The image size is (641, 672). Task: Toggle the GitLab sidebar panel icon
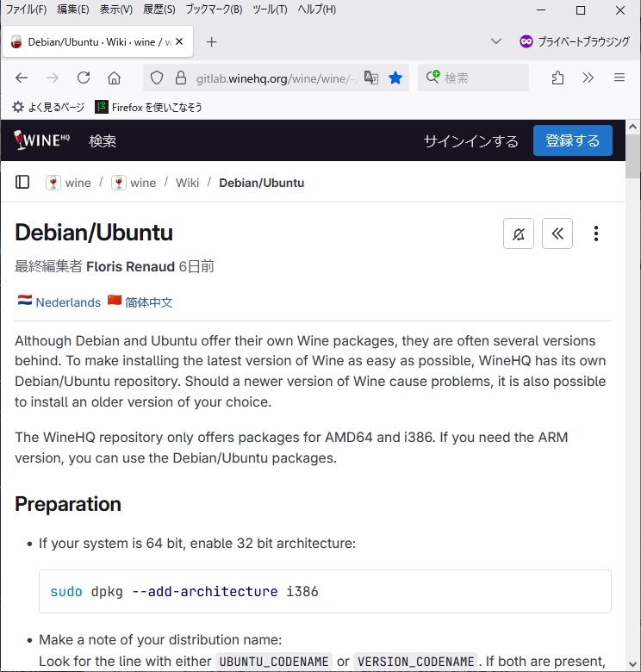point(23,182)
